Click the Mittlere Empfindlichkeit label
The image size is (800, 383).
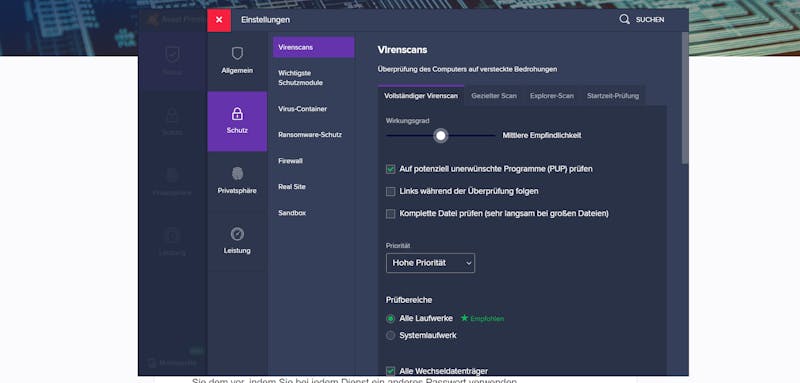(x=542, y=136)
